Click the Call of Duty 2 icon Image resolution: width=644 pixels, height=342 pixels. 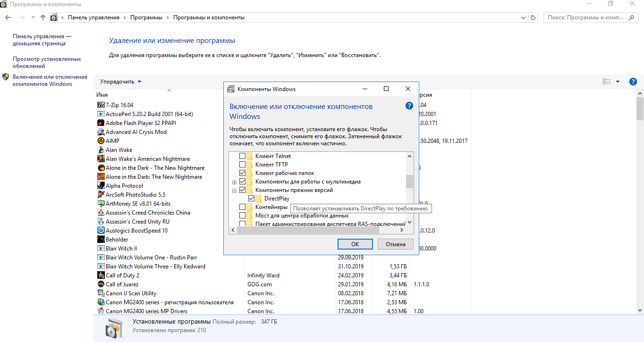coord(101,275)
